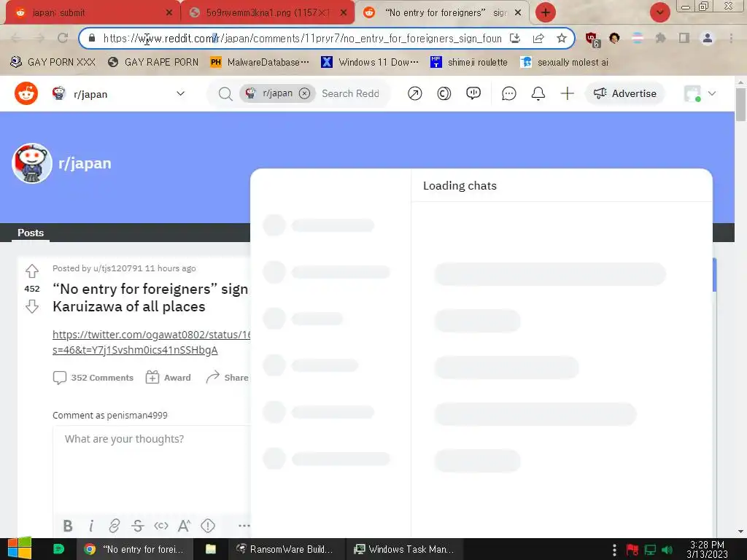This screenshot has height=560, width=747.
Task: Click the magnifier search icon
Action: (x=225, y=94)
